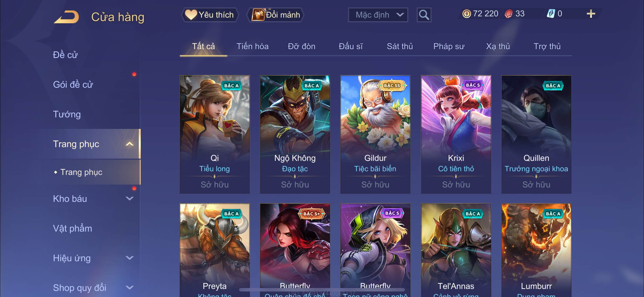Click the gold coin balance icon
This screenshot has height=297, width=644.
pos(466,14)
